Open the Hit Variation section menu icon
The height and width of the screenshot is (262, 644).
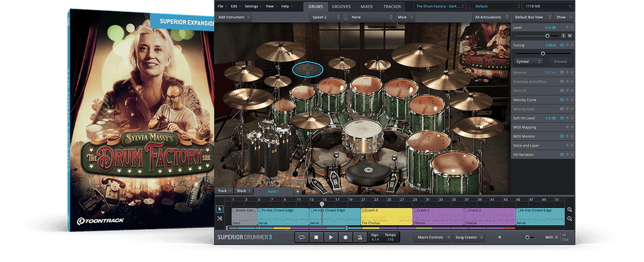567,154
